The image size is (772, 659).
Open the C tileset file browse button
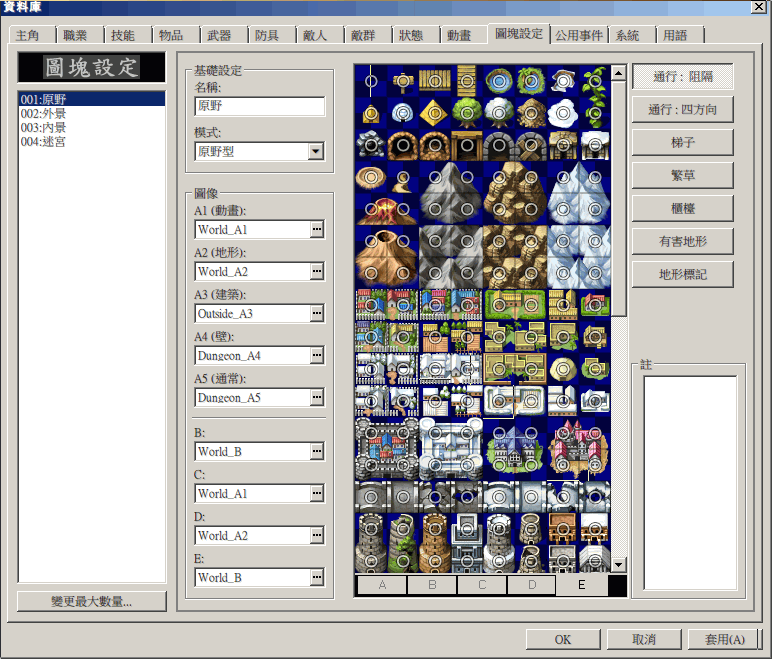coord(317,494)
